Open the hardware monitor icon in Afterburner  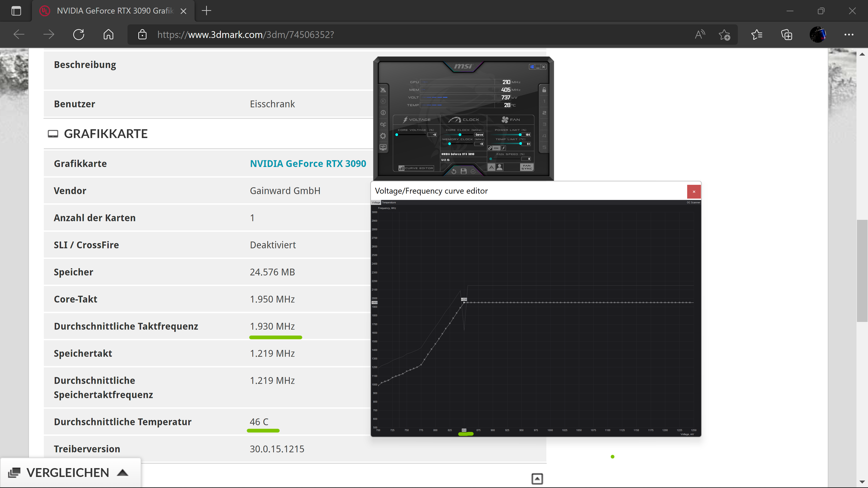pyautogui.click(x=383, y=147)
